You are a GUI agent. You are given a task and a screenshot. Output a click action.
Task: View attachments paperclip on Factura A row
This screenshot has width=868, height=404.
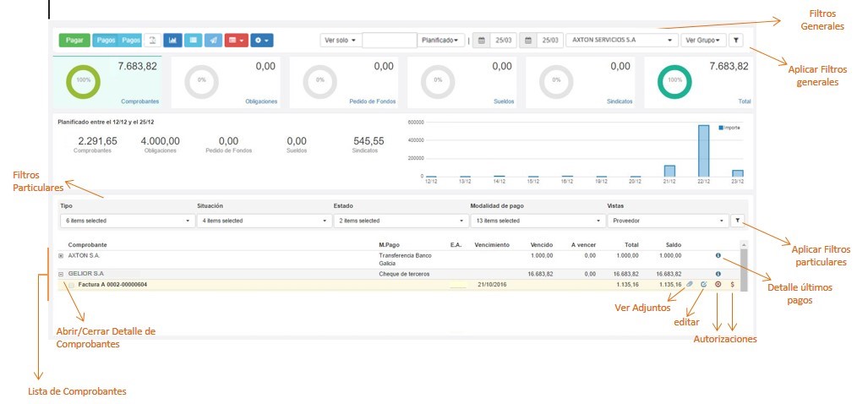pos(690,285)
